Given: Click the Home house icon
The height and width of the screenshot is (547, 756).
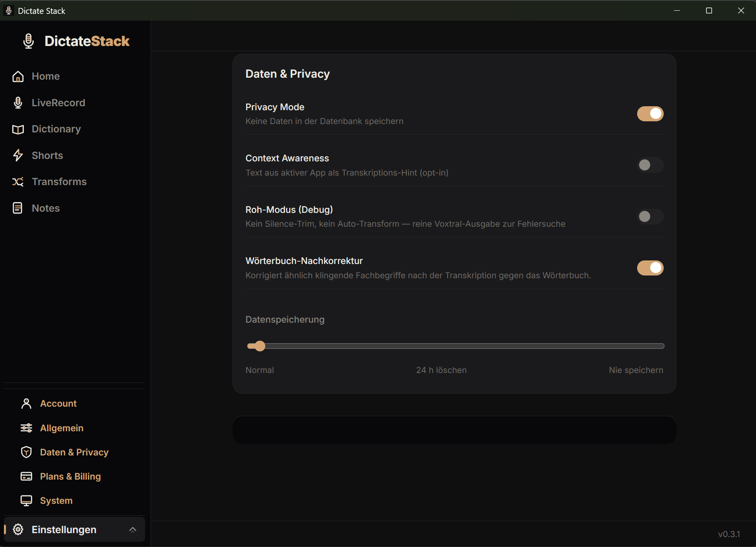Looking at the screenshot, I should click(18, 77).
